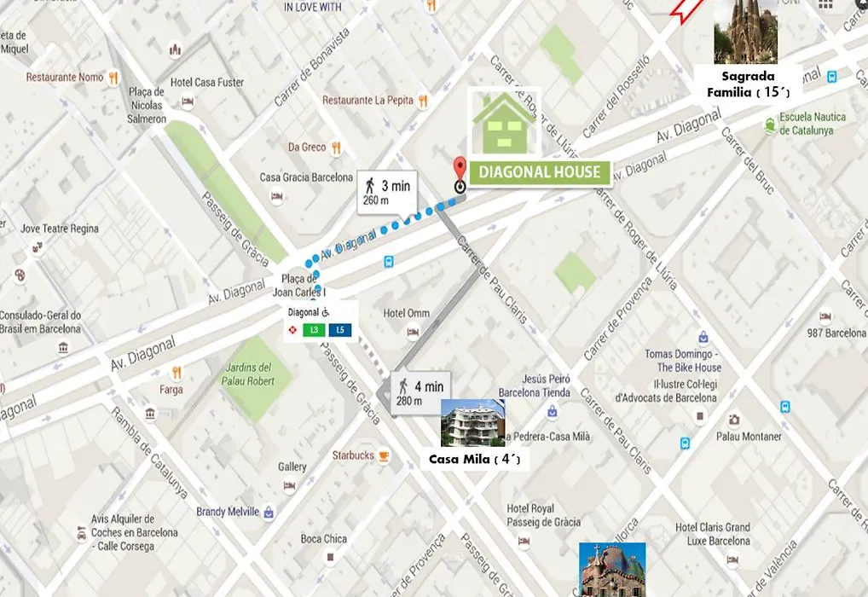Screen dimensions: 868x597
Task: Click the Palau Montaner camera icon
Action: (734, 420)
